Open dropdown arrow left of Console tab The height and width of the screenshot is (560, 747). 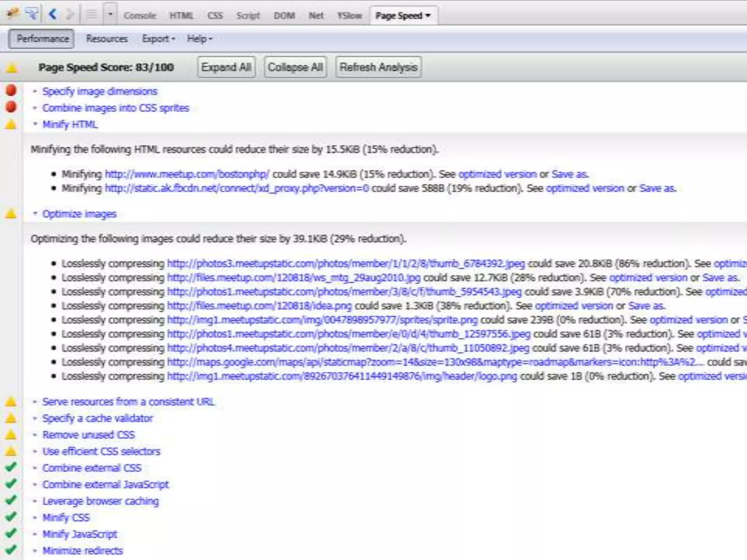tap(110, 15)
